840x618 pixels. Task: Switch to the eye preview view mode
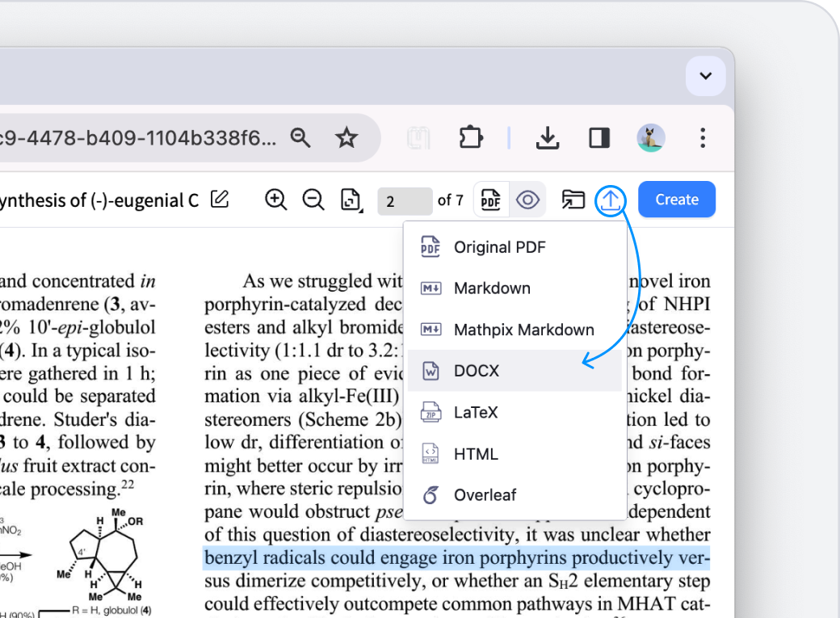pos(528,199)
